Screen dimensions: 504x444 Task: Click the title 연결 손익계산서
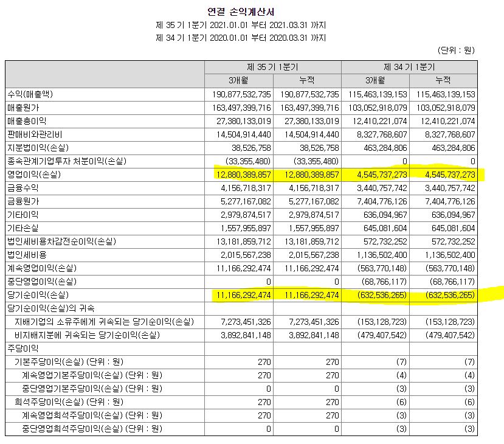[x=241, y=12]
